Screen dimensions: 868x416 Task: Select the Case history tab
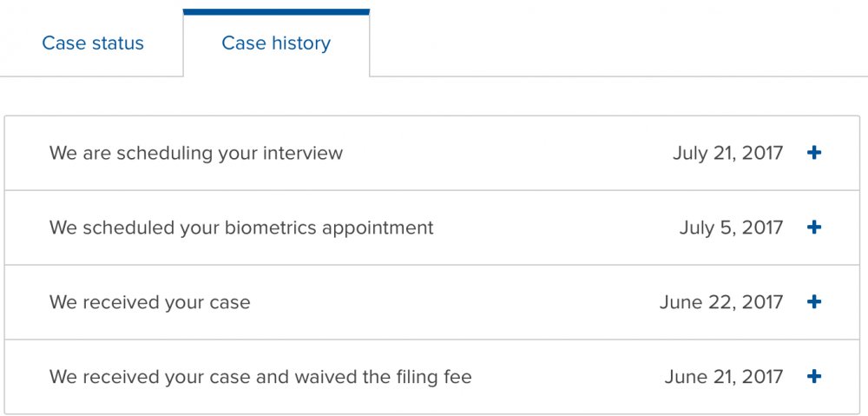pyautogui.click(x=276, y=43)
